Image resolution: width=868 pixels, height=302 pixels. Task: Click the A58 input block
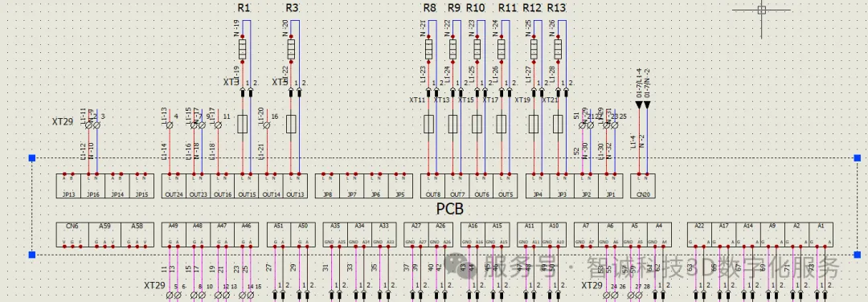[x=137, y=235]
